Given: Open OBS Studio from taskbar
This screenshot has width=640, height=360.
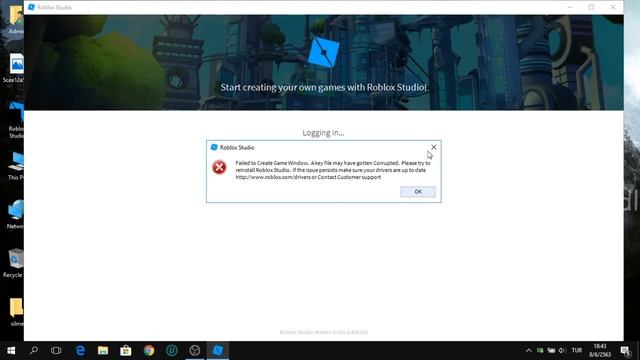Looking at the screenshot, I should pos(195,351).
